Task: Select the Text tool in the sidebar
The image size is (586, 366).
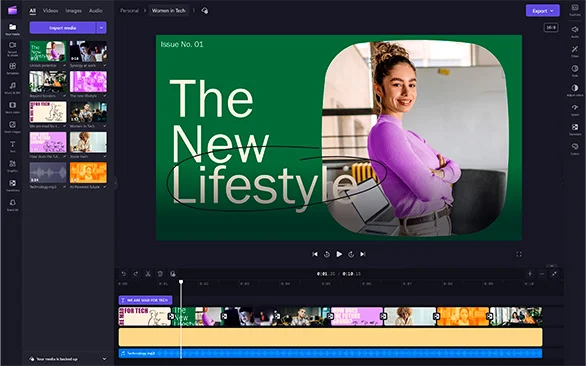Action: coord(12,146)
